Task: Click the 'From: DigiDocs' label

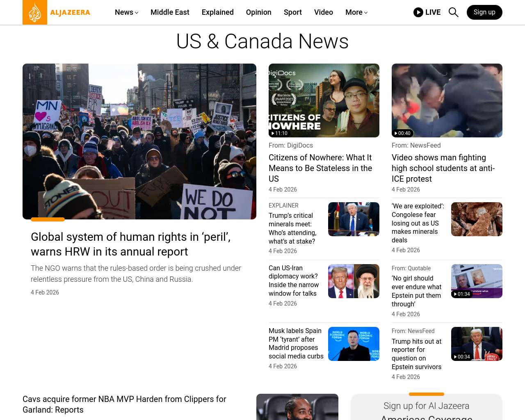Action: pyautogui.click(x=291, y=145)
